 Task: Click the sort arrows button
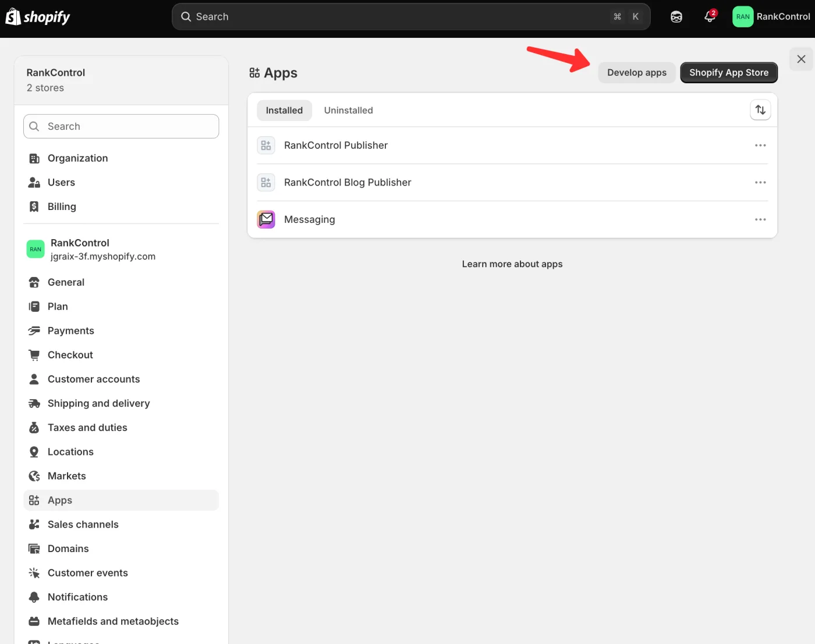760,110
